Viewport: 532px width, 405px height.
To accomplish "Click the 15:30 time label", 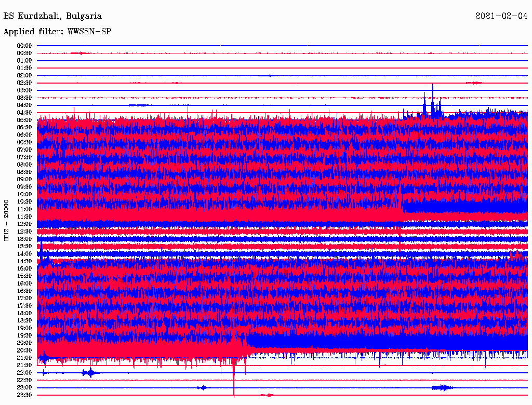I will (24, 276).
